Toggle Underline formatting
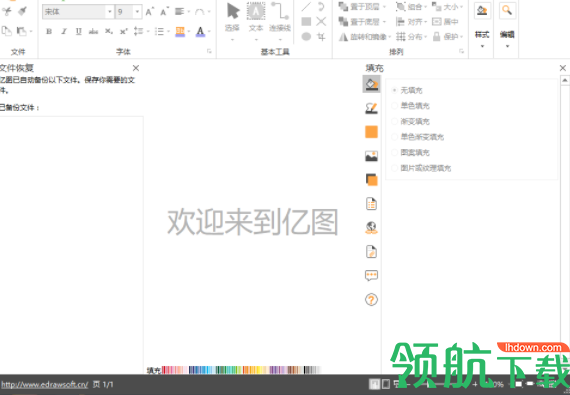 tap(79, 31)
